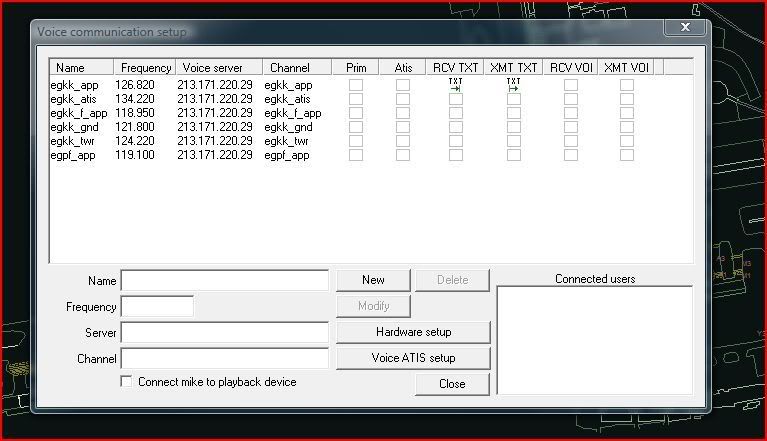This screenshot has width=767, height=441.
Task: Focus the Name input field
Action: 225,281
